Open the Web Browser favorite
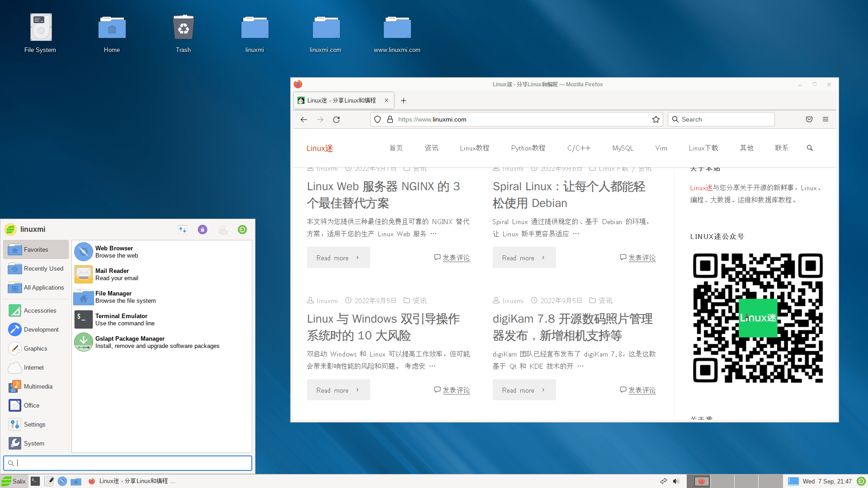 (x=114, y=252)
